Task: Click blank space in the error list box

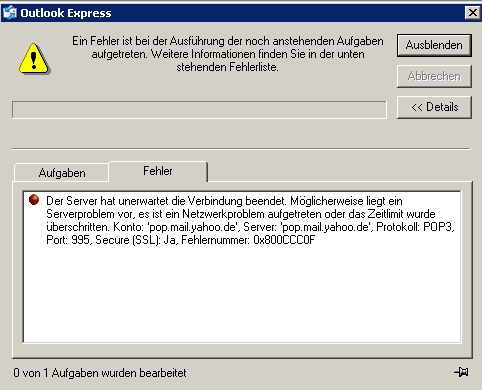Action: click(242, 293)
